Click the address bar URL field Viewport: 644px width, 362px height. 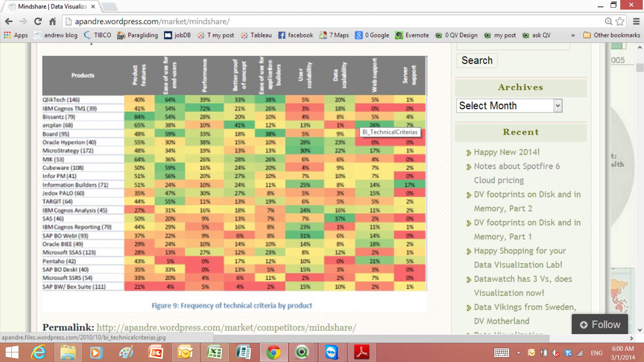click(x=334, y=21)
